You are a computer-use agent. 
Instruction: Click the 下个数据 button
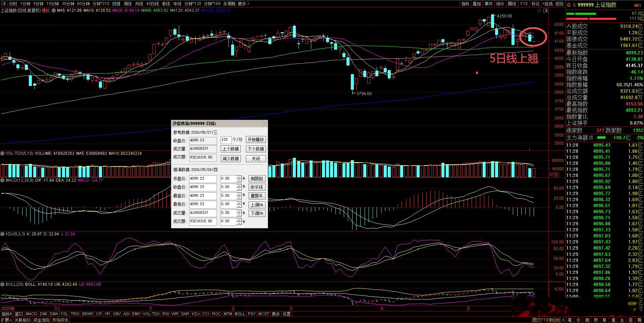tap(256, 149)
